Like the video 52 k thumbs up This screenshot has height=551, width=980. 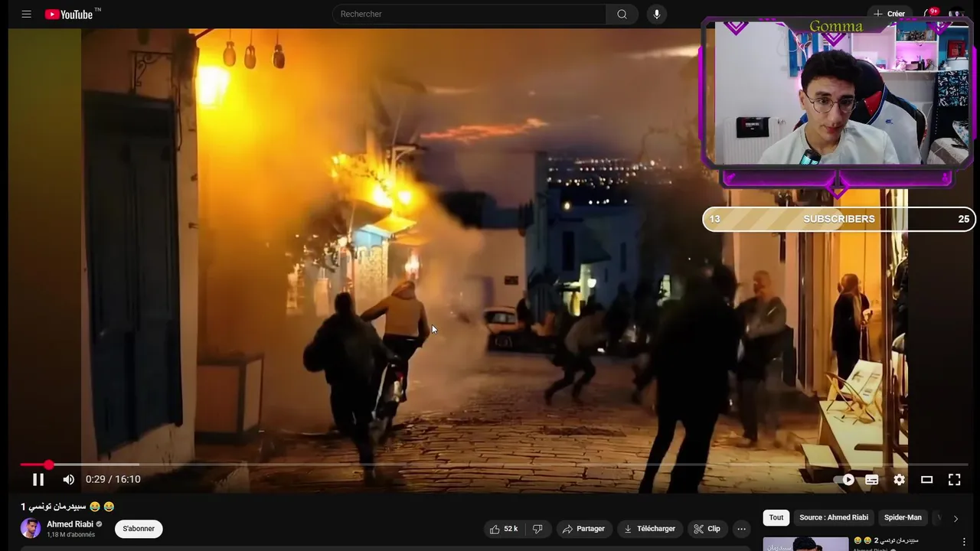503,529
